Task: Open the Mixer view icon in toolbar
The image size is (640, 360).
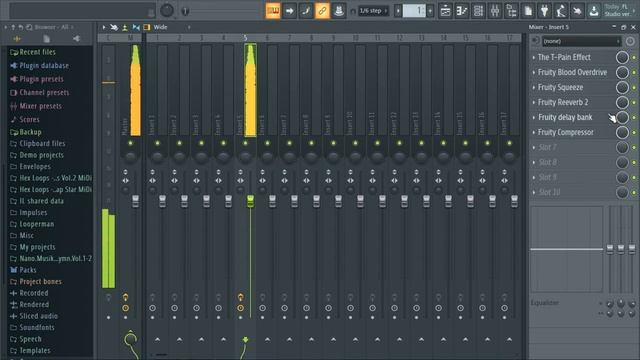Action: pos(495,11)
